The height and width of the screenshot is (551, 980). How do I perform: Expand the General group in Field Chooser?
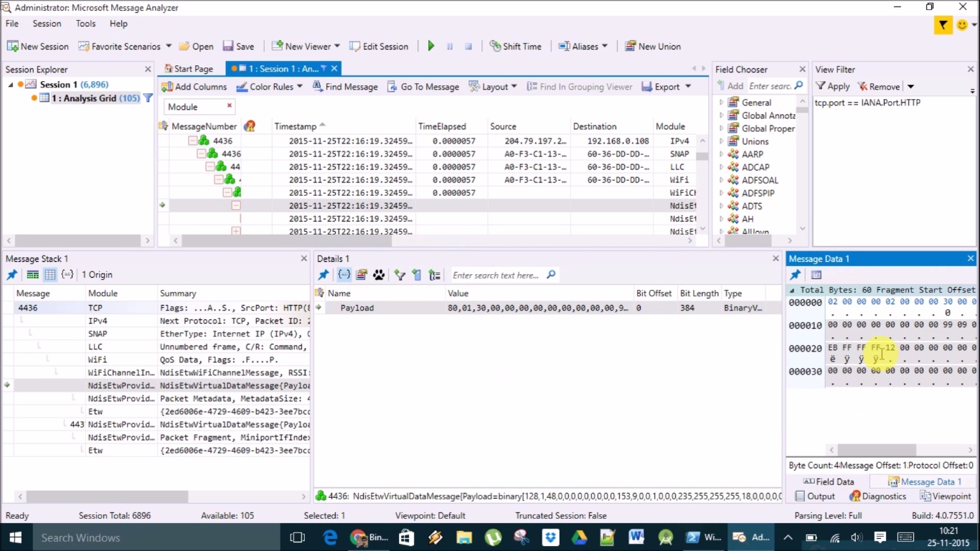(x=722, y=103)
